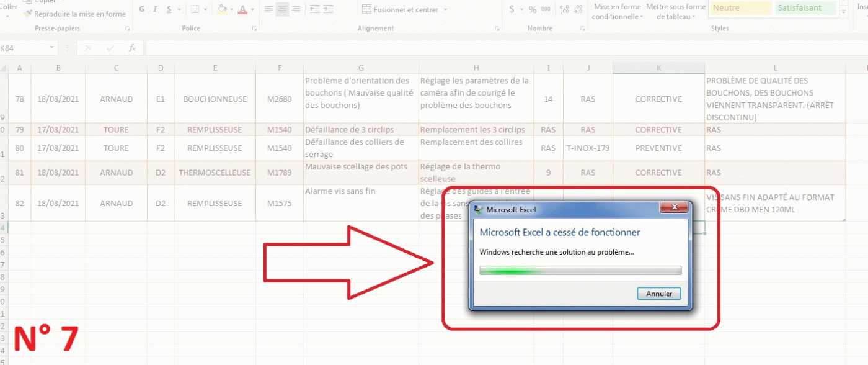Select column E header

pyautogui.click(x=215, y=68)
